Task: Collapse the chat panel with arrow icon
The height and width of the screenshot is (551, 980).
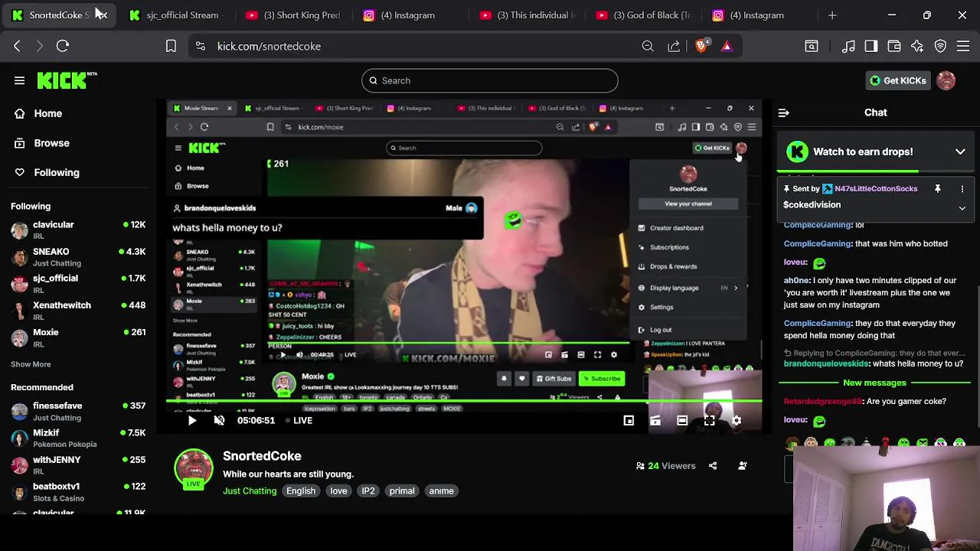Action: [783, 112]
